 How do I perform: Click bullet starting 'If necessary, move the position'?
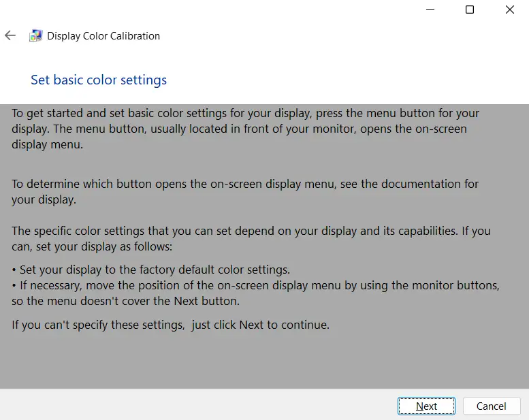pos(255,293)
